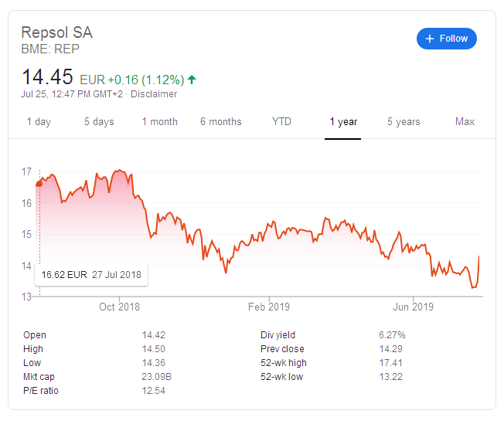
Task: Switch to the 1 day tab
Action: point(39,122)
